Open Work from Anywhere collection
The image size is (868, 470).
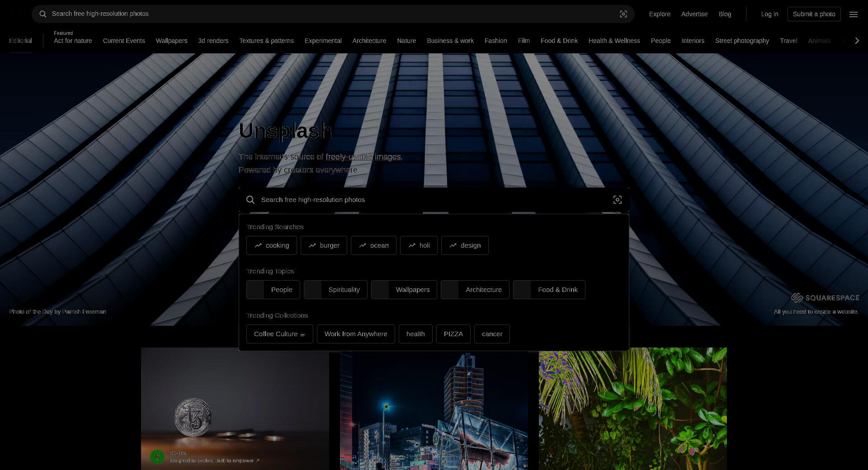(356, 334)
